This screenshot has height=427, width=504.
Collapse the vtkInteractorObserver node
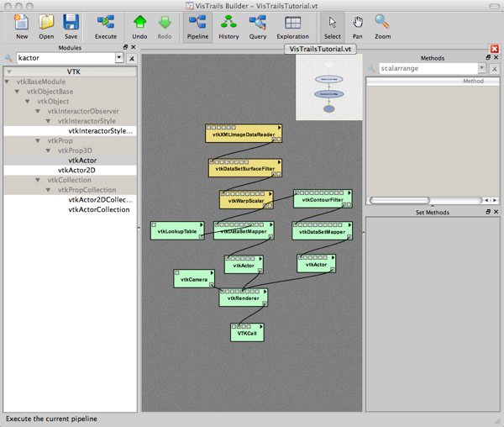point(38,111)
